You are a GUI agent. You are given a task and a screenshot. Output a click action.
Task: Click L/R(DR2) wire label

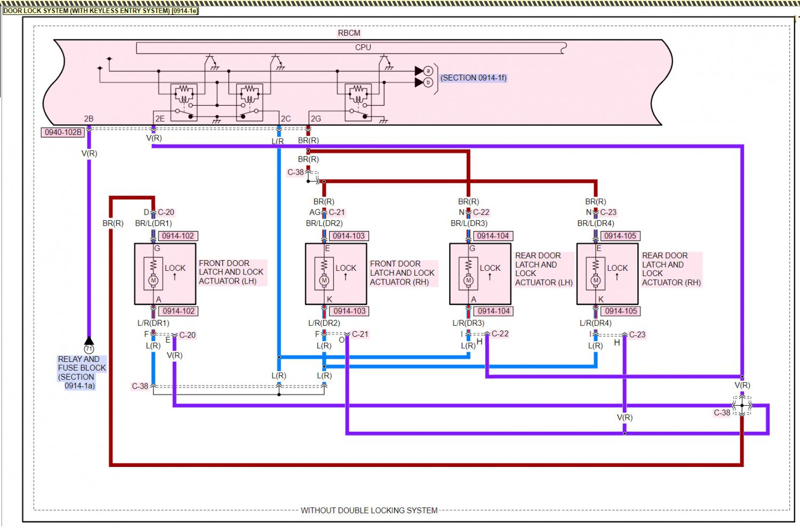[324, 323]
